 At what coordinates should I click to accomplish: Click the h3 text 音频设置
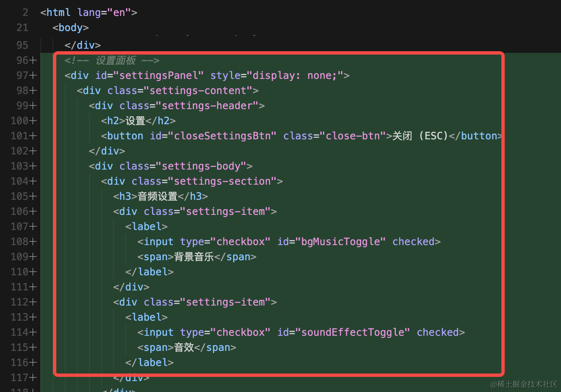(x=157, y=196)
